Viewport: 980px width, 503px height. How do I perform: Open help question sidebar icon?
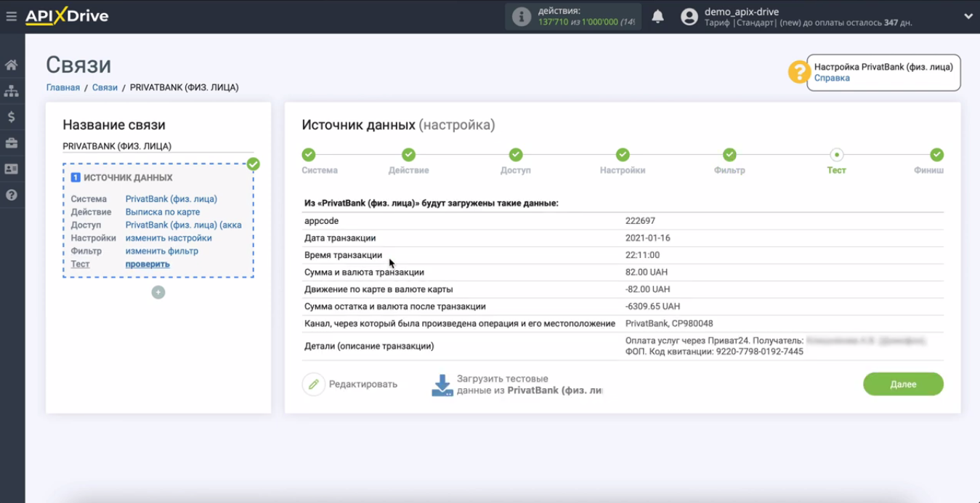tap(12, 195)
